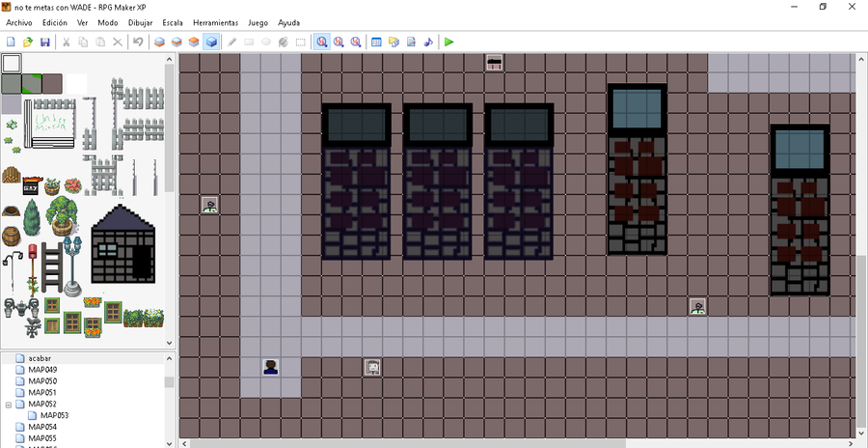The image size is (868, 448).
Task: Click the Paste toolbar icon
Action: click(x=100, y=42)
